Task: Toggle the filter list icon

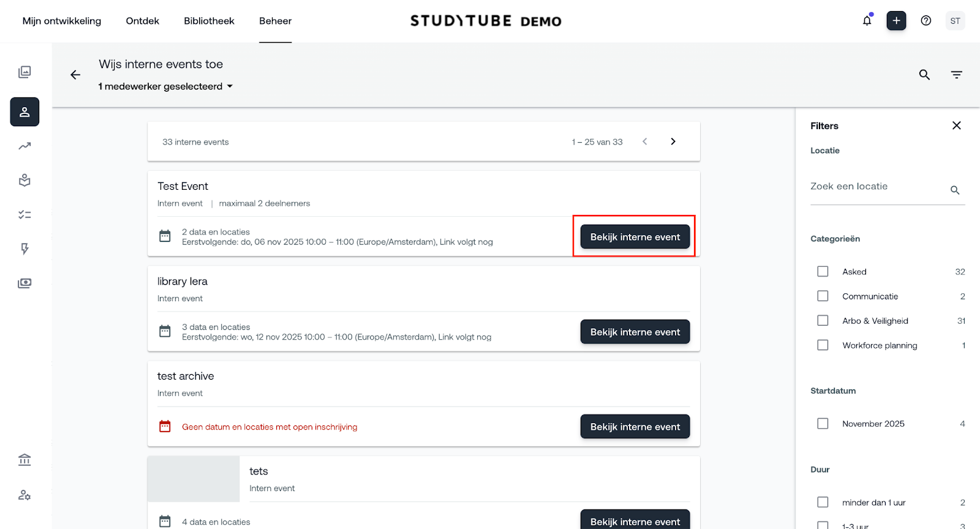Action: [956, 75]
